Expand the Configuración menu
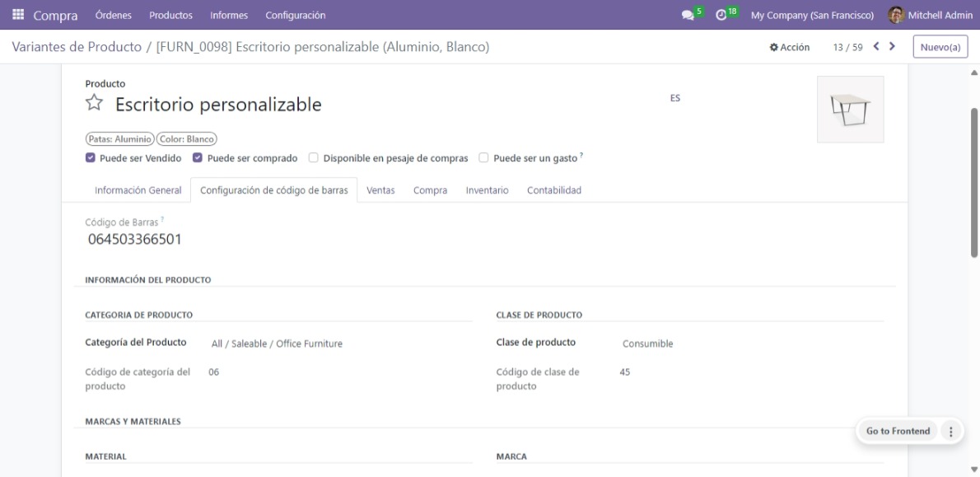 295,15
